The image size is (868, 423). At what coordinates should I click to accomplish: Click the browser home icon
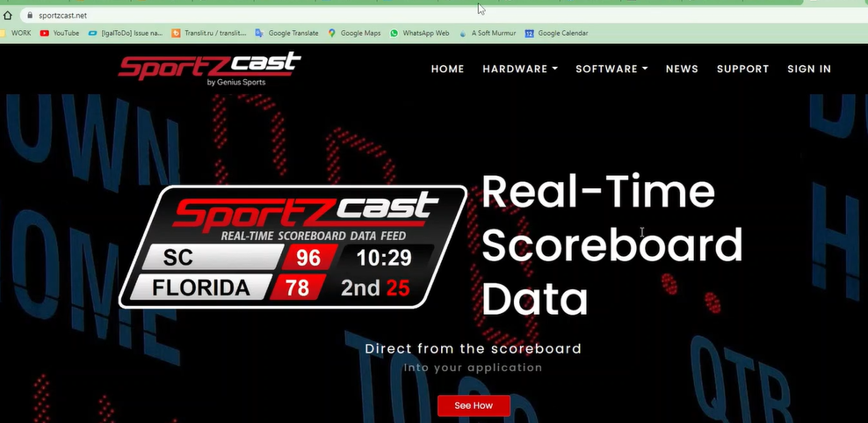pyautogui.click(x=7, y=16)
